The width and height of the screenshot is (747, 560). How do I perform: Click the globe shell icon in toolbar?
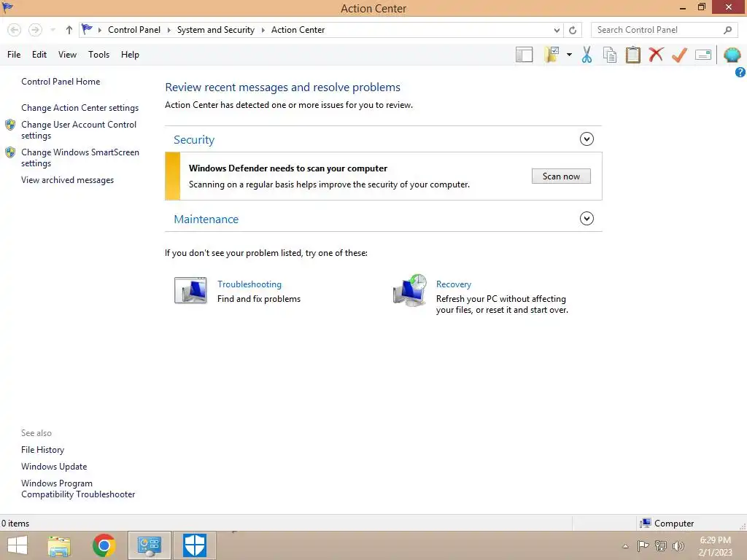[x=732, y=55]
